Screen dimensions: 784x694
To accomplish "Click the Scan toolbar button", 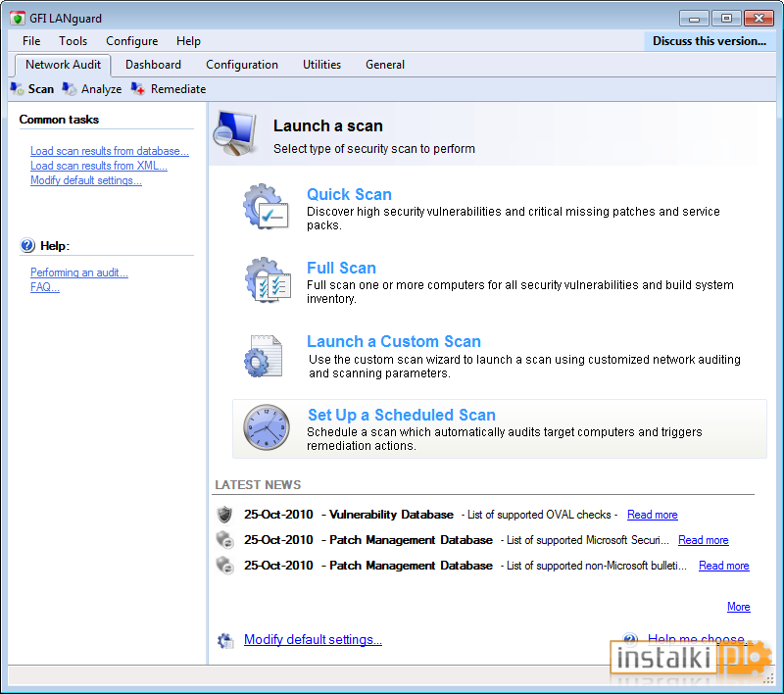I will click(32, 89).
